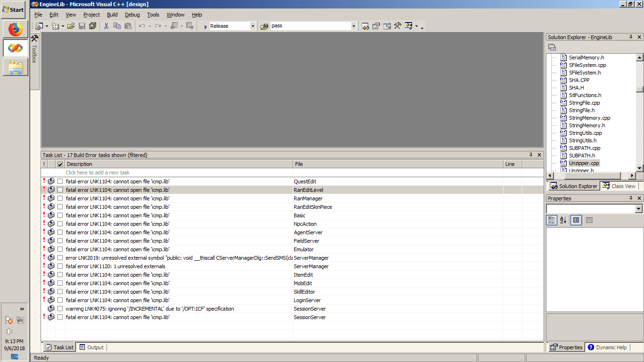Viewport: 644px width, 362px height.
Task: Open the Properties object selector dropdown
Action: 639,209
